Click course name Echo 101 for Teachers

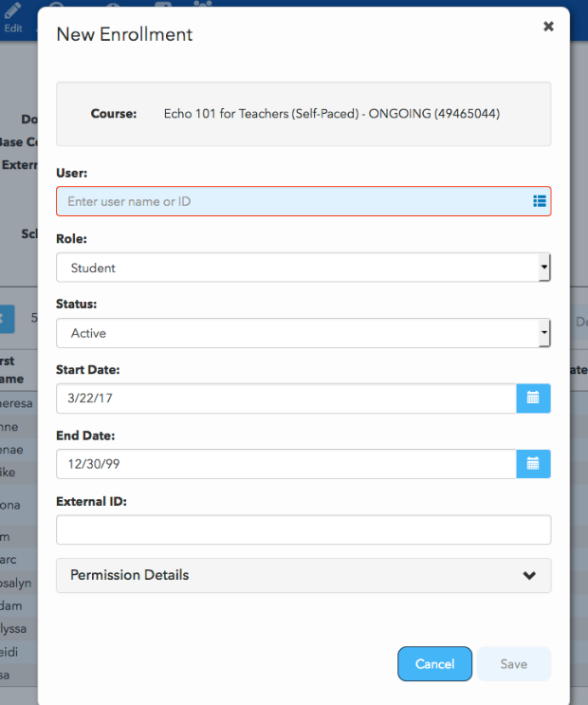click(x=332, y=114)
